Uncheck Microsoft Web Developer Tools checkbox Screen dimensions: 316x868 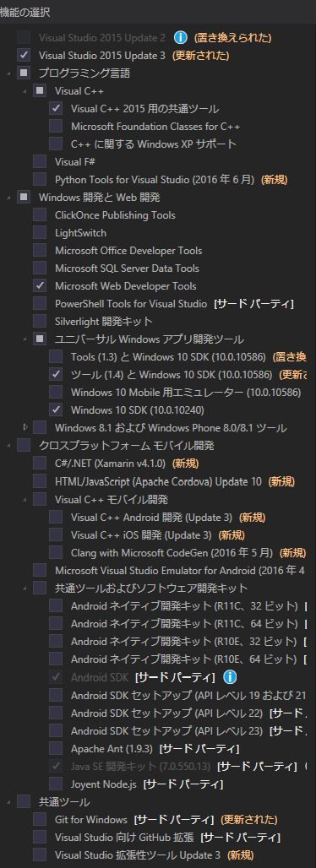pyautogui.click(x=40, y=285)
